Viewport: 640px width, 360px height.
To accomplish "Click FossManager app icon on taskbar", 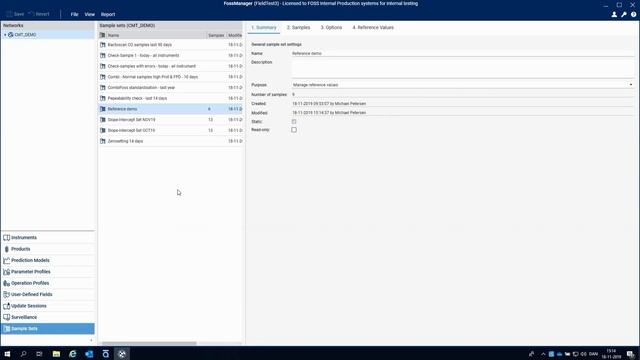I will pos(122,354).
